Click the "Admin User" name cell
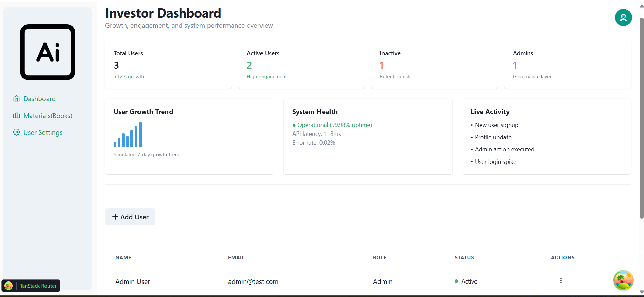The width and height of the screenshot is (644, 297). point(132,281)
